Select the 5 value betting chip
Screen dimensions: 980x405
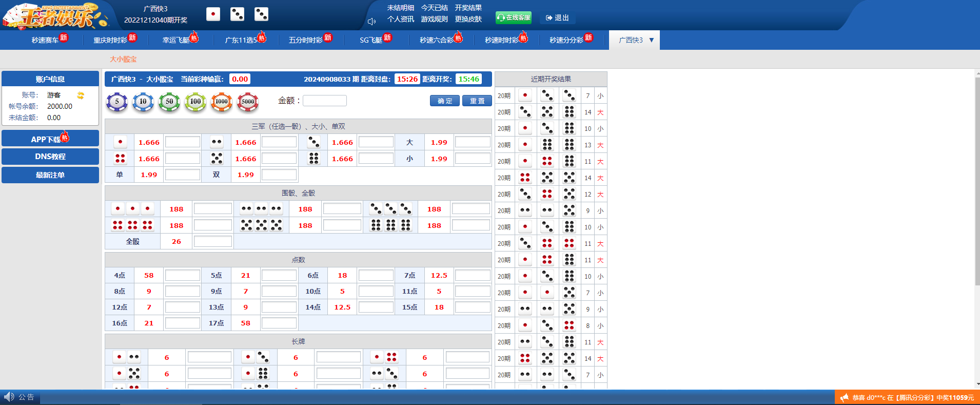click(x=117, y=102)
